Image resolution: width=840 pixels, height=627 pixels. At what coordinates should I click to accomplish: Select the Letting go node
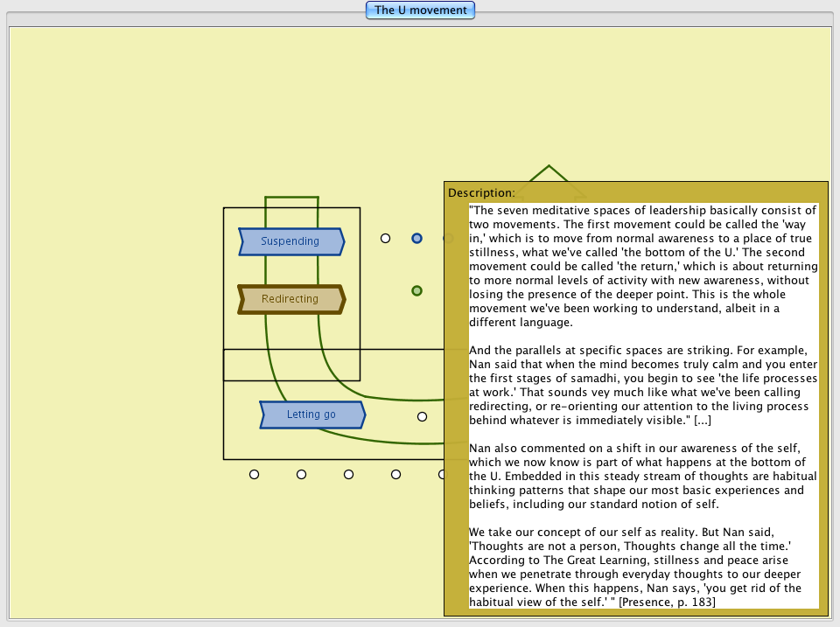coord(312,415)
